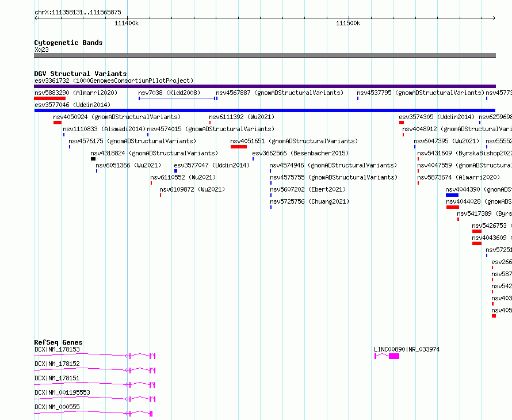512x420 pixels.
Task: Select the purple esv3361732 variant bar
Action: pyautogui.click(x=265, y=86)
